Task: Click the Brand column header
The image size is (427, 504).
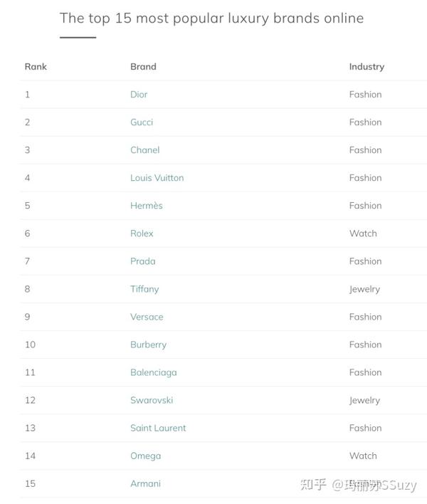Action: 143,67
